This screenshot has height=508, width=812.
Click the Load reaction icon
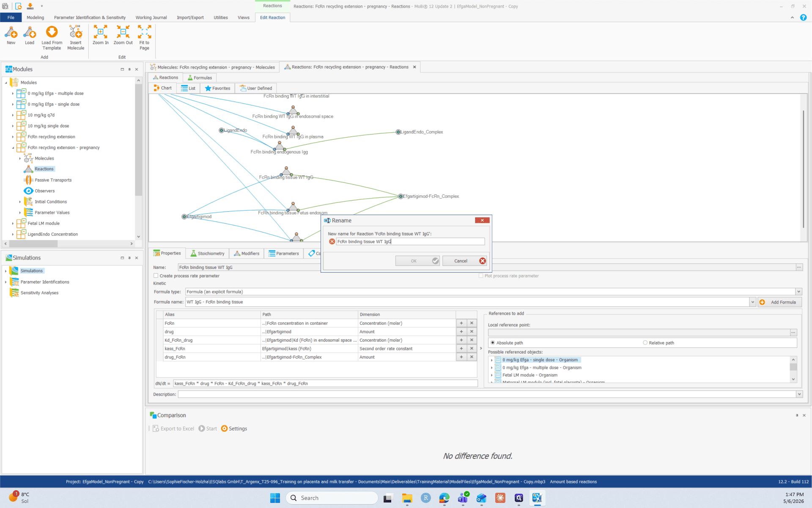tap(30, 35)
